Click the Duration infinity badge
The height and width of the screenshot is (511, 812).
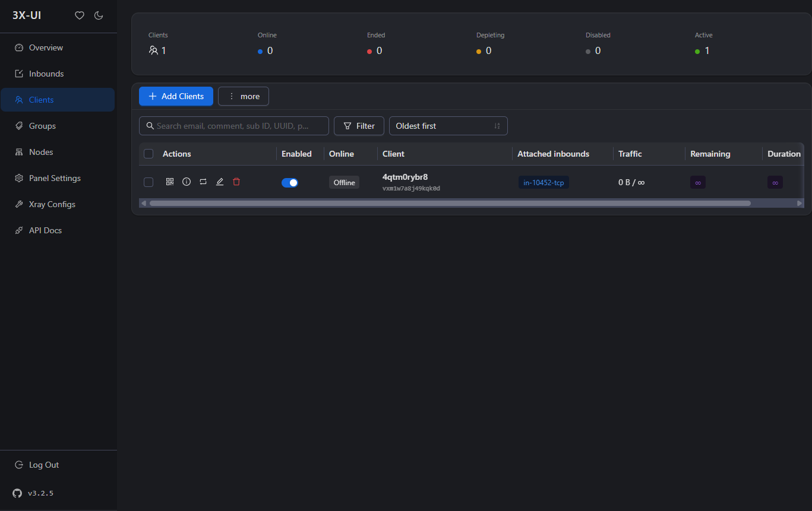point(775,182)
